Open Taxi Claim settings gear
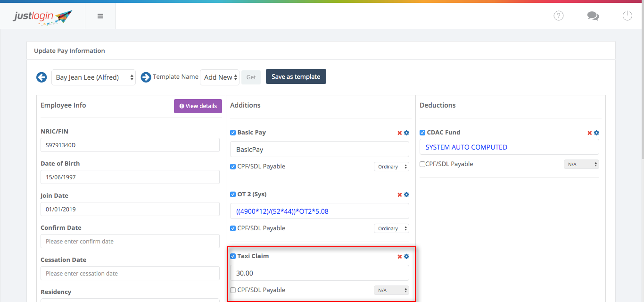 tap(406, 257)
